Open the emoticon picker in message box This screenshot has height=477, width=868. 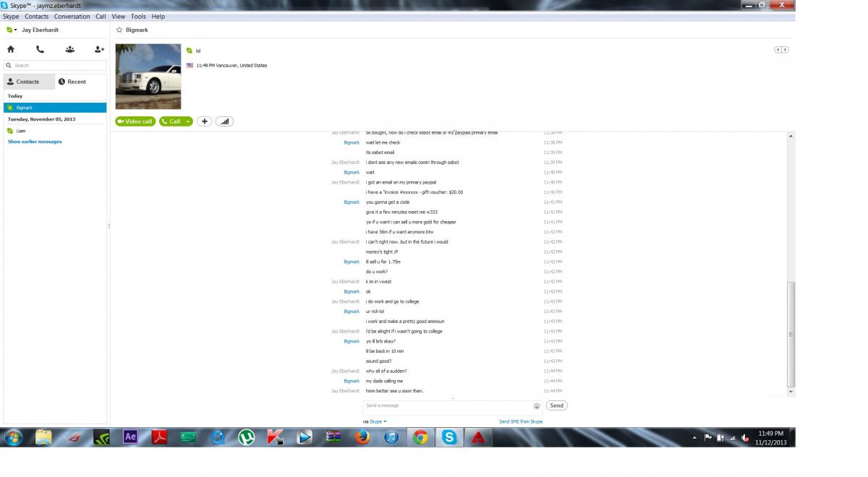point(537,406)
